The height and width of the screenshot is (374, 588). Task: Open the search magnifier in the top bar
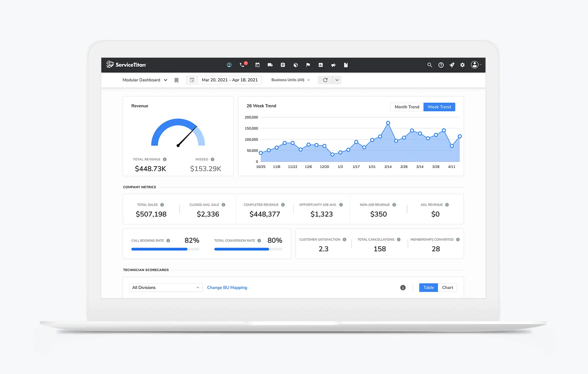coord(430,65)
